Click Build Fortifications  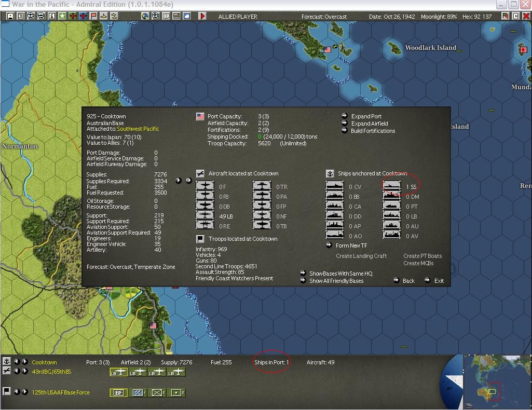click(373, 131)
